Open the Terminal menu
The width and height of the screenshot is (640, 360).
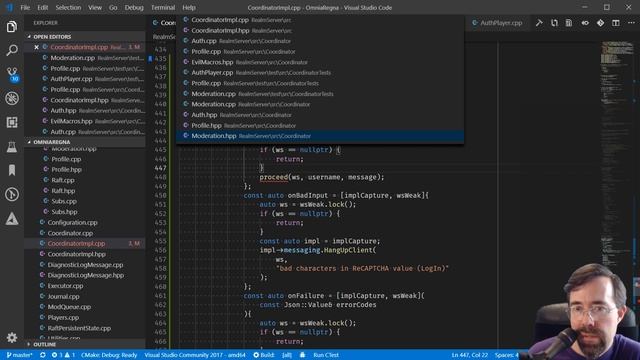point(163,7)
